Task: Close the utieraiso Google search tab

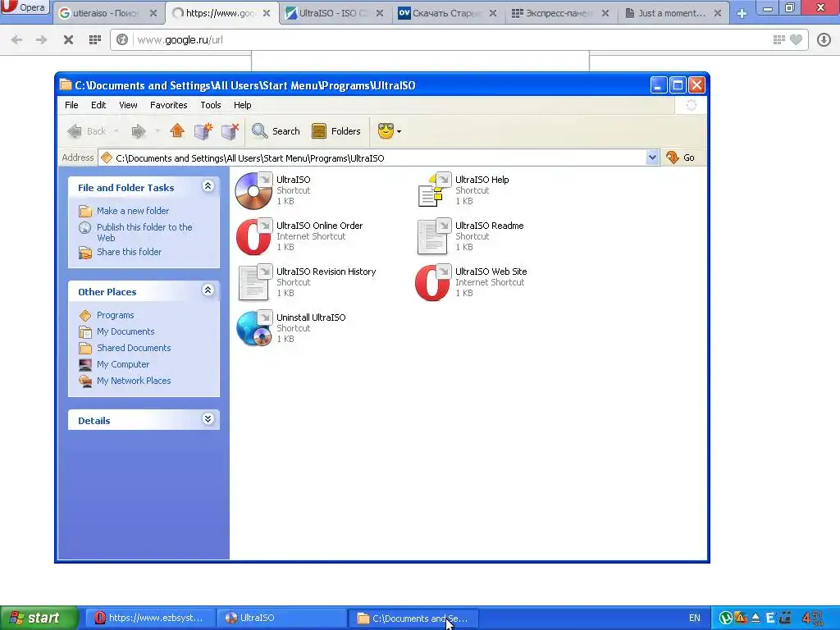Action: pos(153,13)
